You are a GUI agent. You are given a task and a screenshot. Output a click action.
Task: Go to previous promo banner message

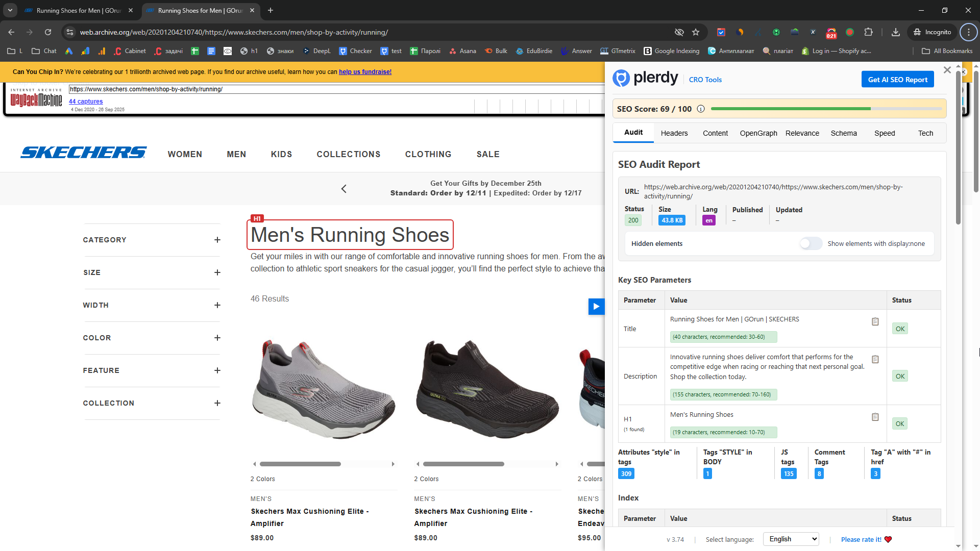point(344,189)
